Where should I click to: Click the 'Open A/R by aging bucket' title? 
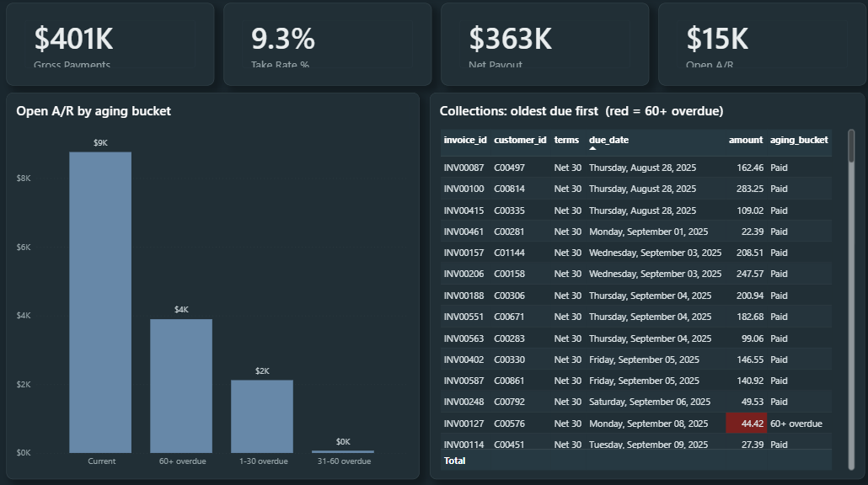(94, 111)
